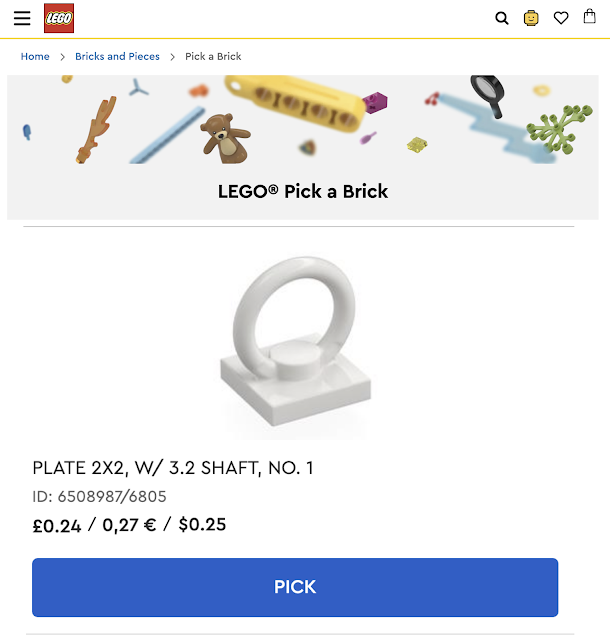Click the LEGO Pick a Brick heading
This screenshot has width=610, height=640.
(303, 191)
